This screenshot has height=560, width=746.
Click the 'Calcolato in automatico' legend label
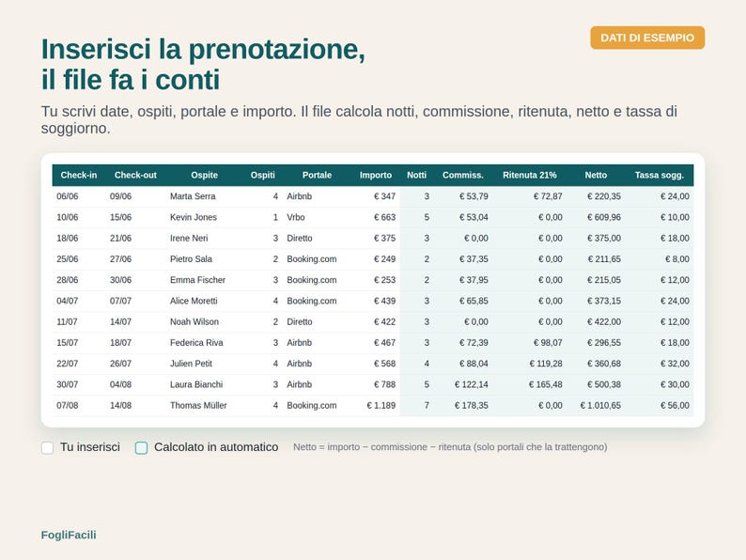(216, 446)
